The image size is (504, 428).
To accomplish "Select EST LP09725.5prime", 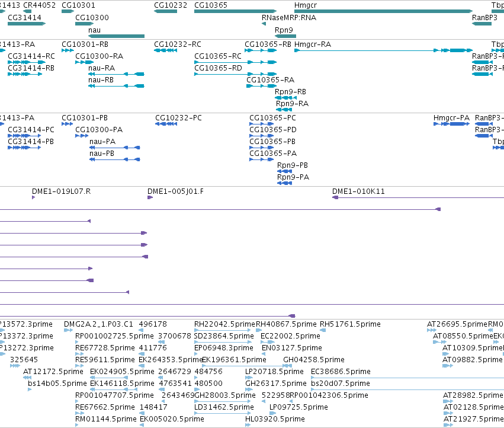I will click(298, 407).
